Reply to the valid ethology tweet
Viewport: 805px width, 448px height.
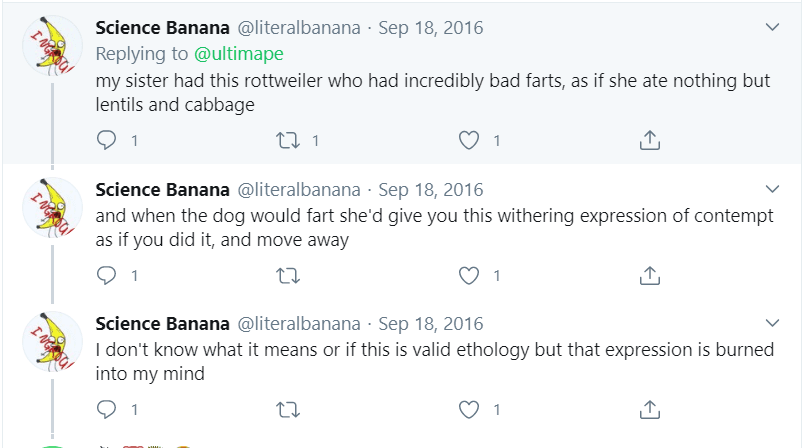coord(106,409)
